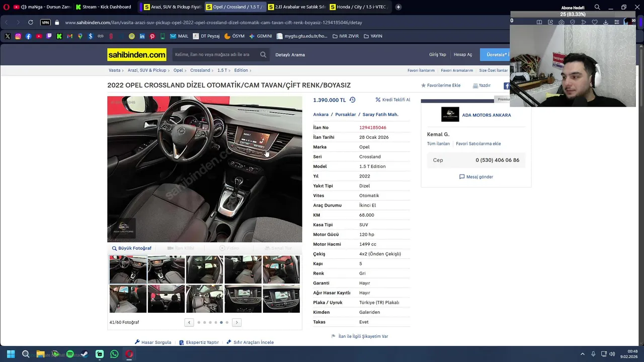Click Favori Aramalarım link
This screenshot has width=644, height=362.
coord(457,71)
